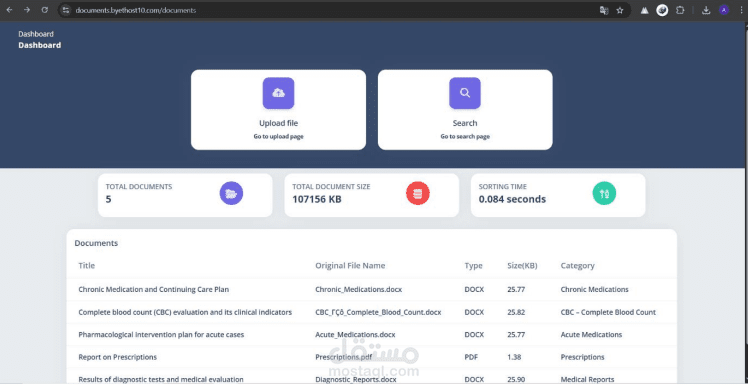
Task: Go back with the browser back arrow
Action: pos(9,10)
